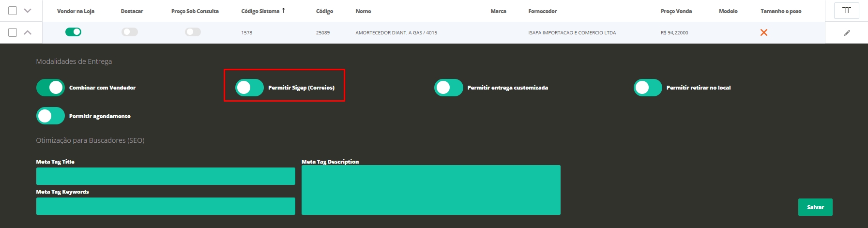Toggle Permitir agendamento switch

(50, 116)
